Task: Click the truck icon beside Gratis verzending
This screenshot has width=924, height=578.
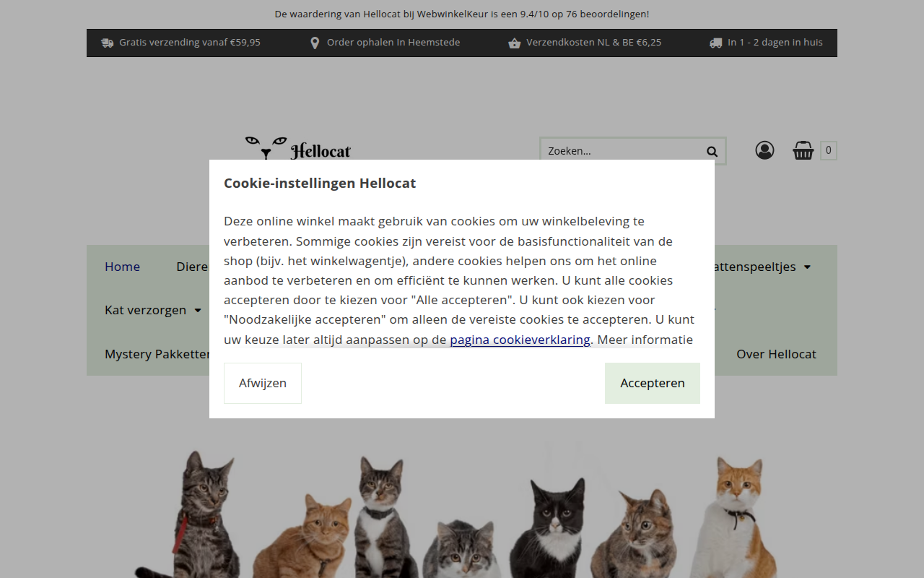Action: pyautogui.click(x=108, y=43)
